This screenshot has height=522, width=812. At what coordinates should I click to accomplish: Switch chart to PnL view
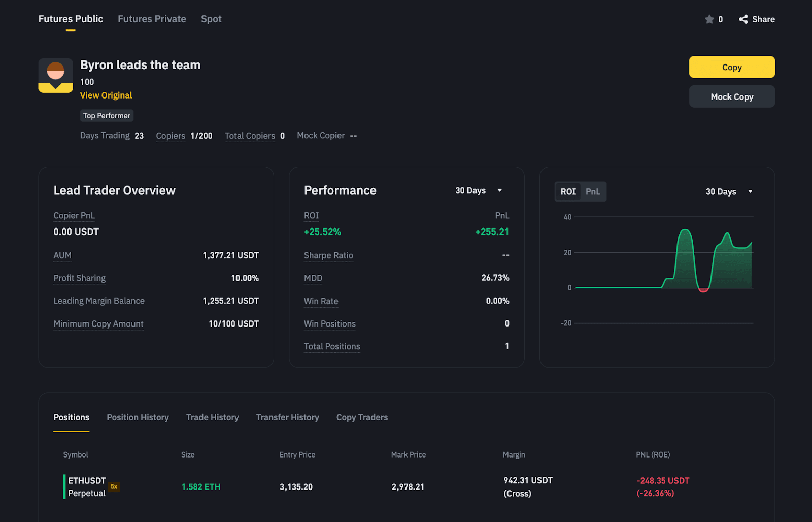(x=593, y=192)
